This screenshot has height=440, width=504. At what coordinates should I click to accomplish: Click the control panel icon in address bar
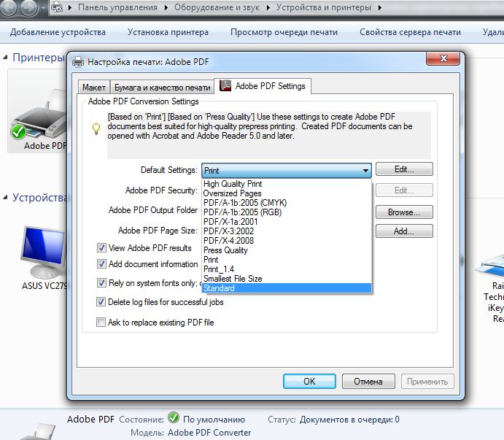coord(57,7)
